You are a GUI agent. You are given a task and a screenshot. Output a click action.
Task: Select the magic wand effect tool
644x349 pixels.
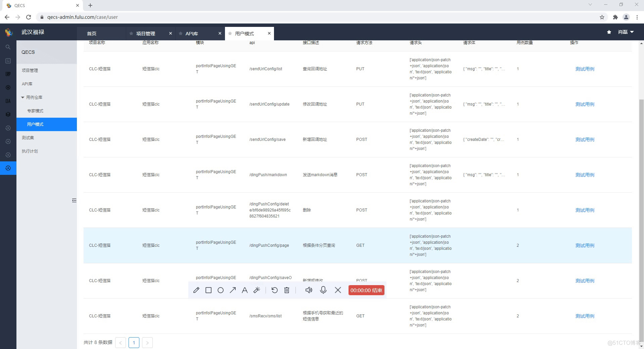pos(257,290)
